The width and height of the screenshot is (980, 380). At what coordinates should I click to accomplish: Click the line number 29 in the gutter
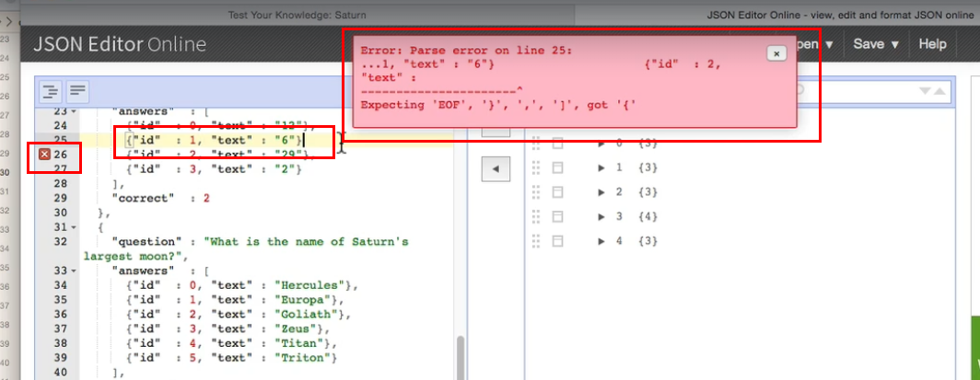point(61,199)
